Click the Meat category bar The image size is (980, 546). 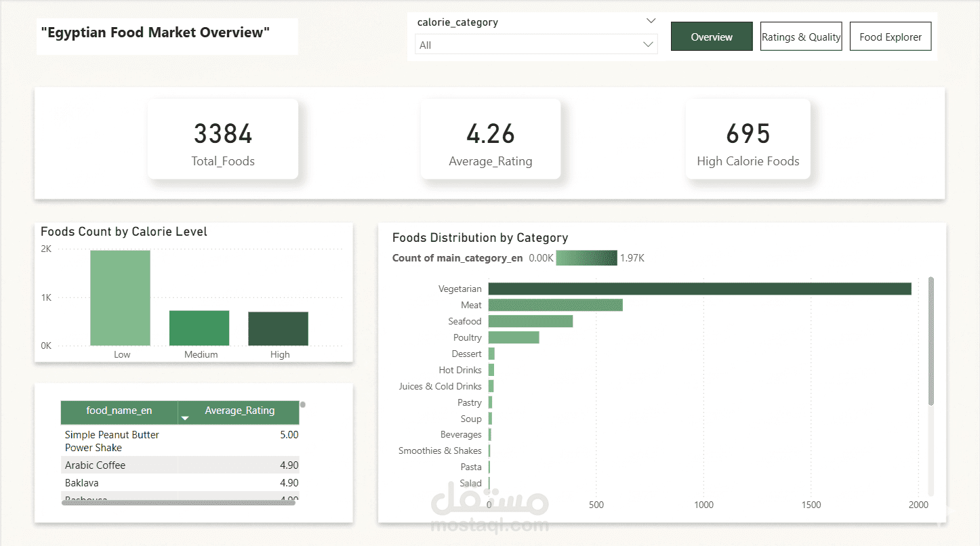555,305
